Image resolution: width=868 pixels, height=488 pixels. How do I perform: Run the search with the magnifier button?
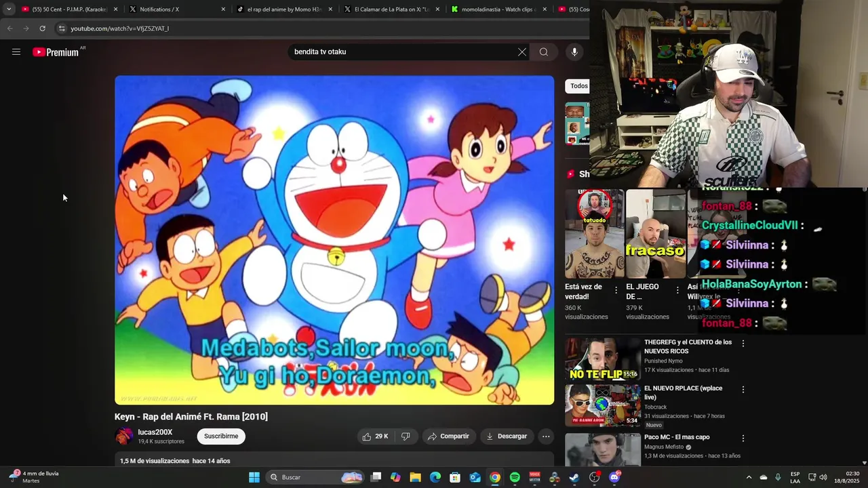click(x=544, y=52)
